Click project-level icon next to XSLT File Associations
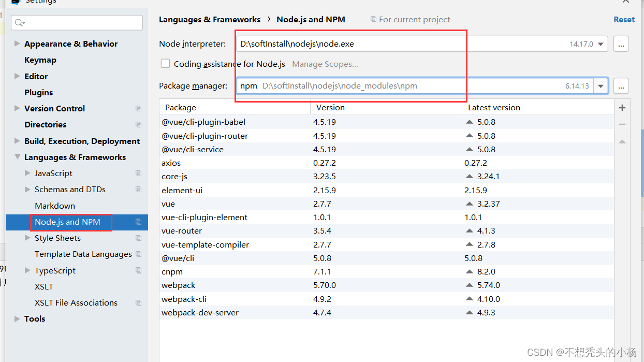This screenshot has height=362, width=644. point(138,303)
